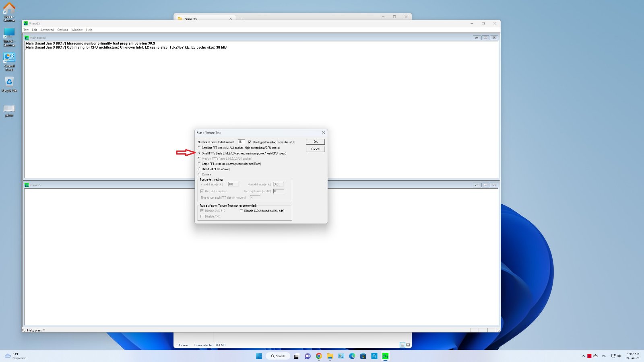Open File Explorer from the taskbar
644x362 pixels.
tap(330, 356)
